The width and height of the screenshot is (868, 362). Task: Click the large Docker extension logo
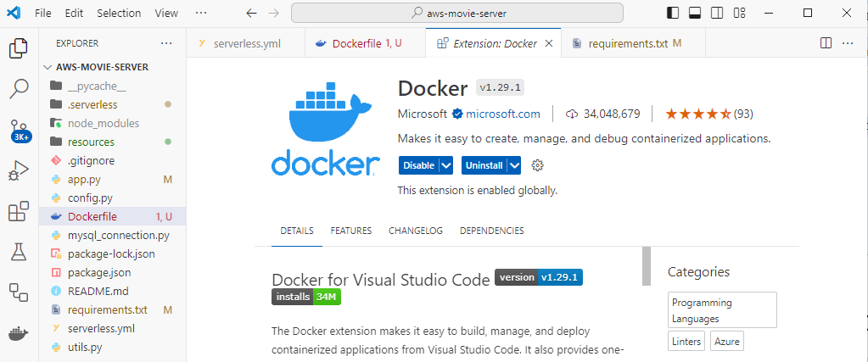[326, 128]
